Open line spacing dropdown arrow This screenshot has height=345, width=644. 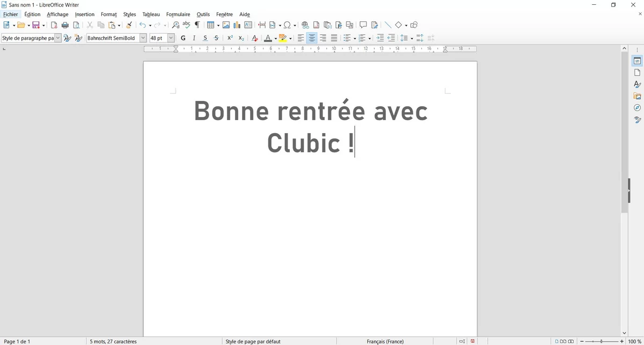[412, 39]
